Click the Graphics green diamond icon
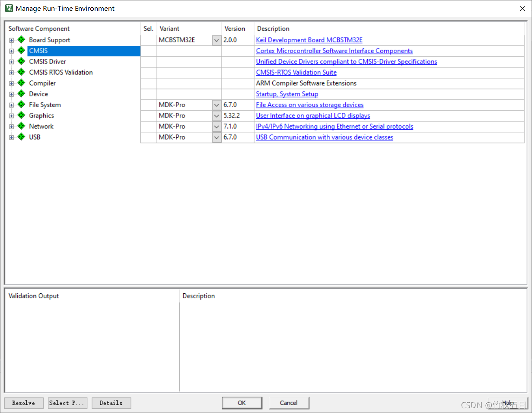The height and width of the screenshot is (413, 532). click(21, 115)
